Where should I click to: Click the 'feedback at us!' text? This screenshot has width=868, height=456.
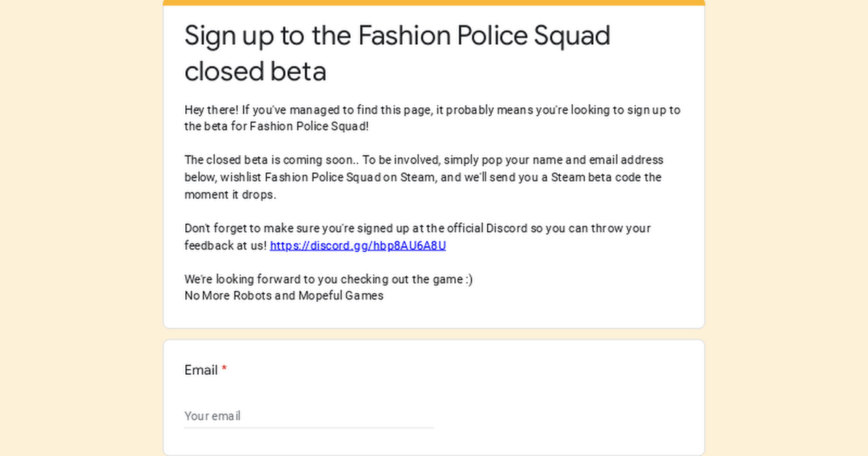(226, 245)
